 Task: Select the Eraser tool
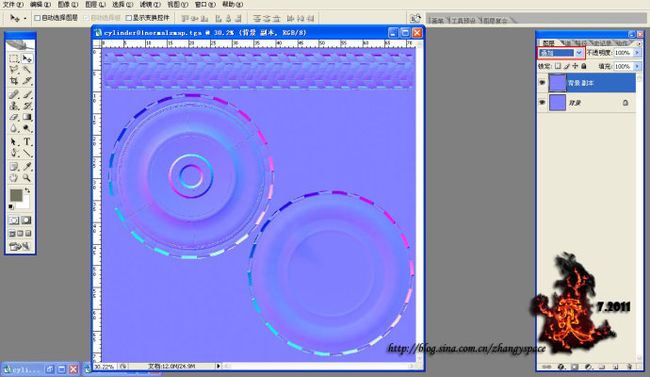pos(14,117)
